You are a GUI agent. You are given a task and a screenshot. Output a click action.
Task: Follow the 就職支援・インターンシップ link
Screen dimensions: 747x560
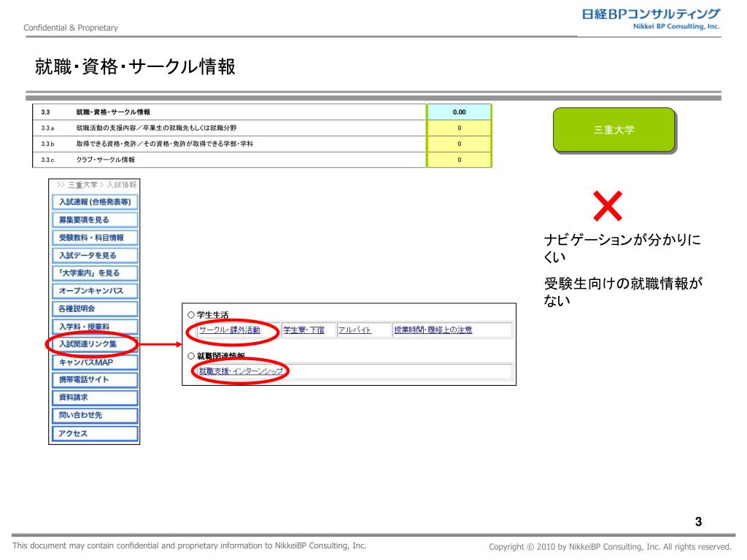241,371
